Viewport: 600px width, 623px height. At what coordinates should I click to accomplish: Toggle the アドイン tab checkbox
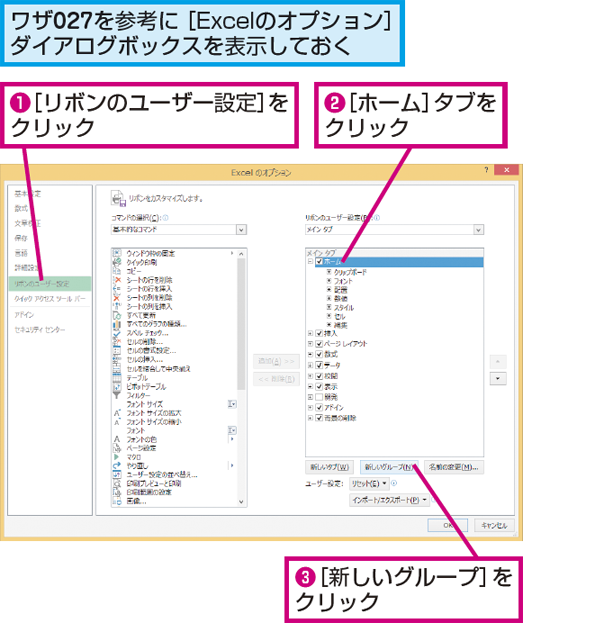(x=319, y=407)
